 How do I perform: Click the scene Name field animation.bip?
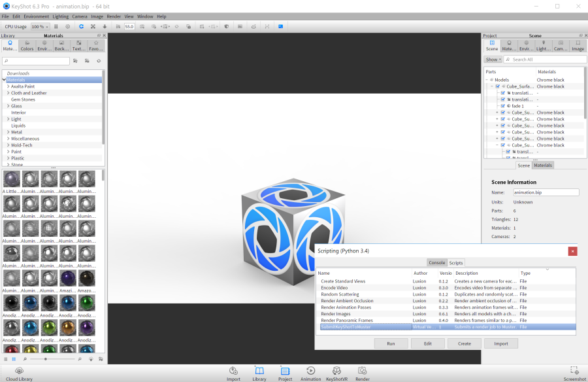pos(546,192)
